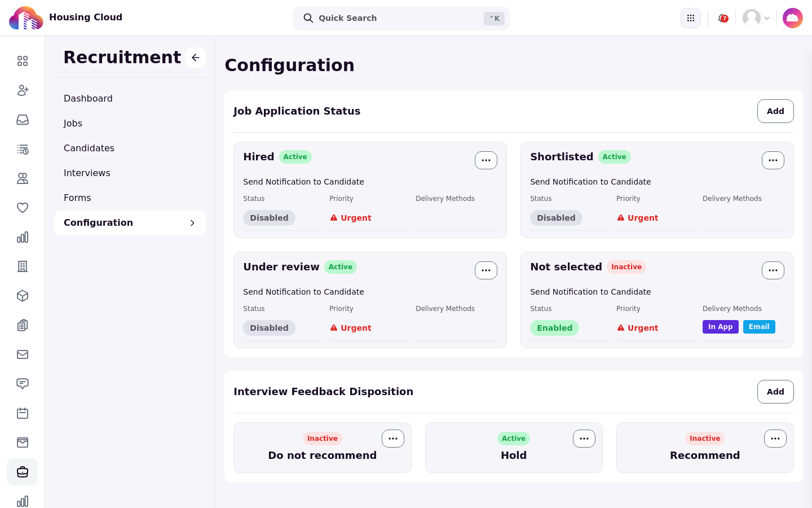812x508 pixels.
Task: Open the dashboard grid icon in sidebar
Action: [x=23, y=61]
